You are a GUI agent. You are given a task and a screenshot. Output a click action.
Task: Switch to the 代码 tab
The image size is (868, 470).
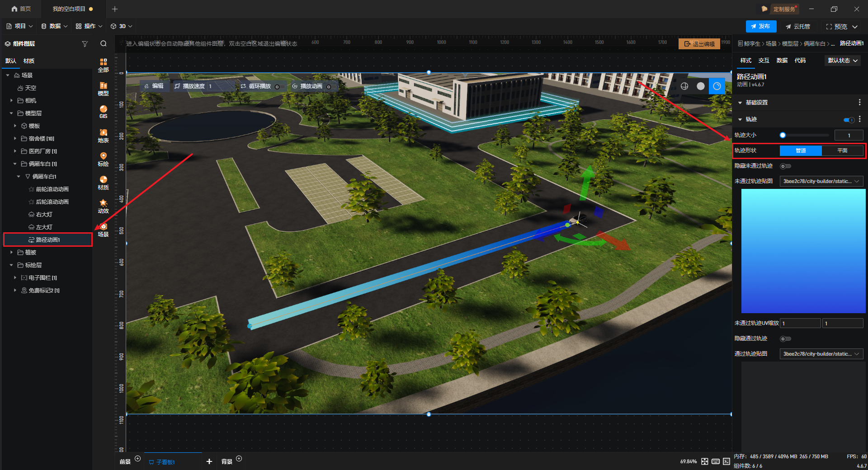(x=800, y=61)
